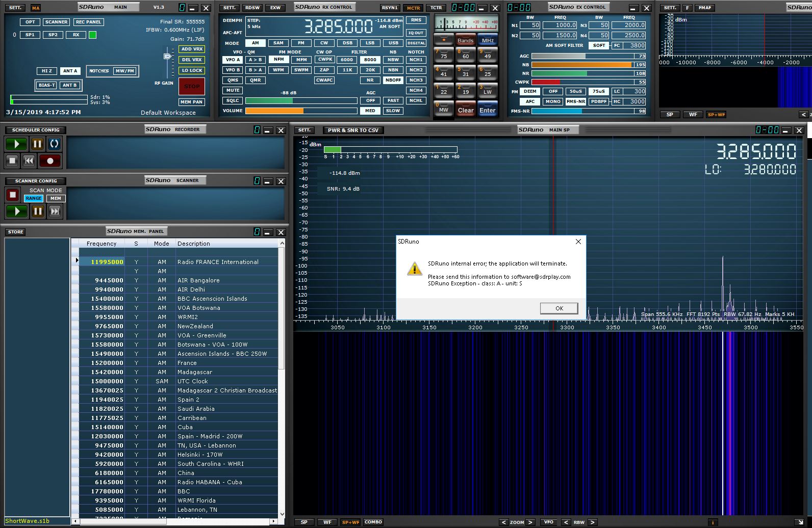
Task: Switch demodulation mode to USB
Action: point(393,43)
